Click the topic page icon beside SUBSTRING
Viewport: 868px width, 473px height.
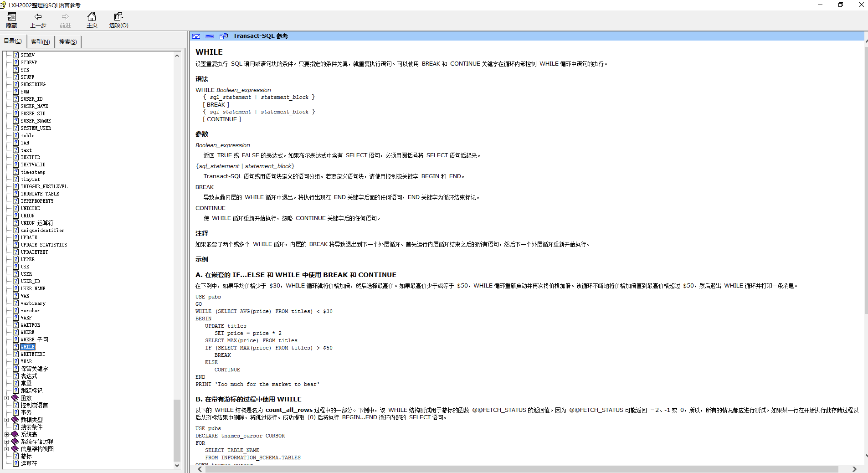[16, 84]
